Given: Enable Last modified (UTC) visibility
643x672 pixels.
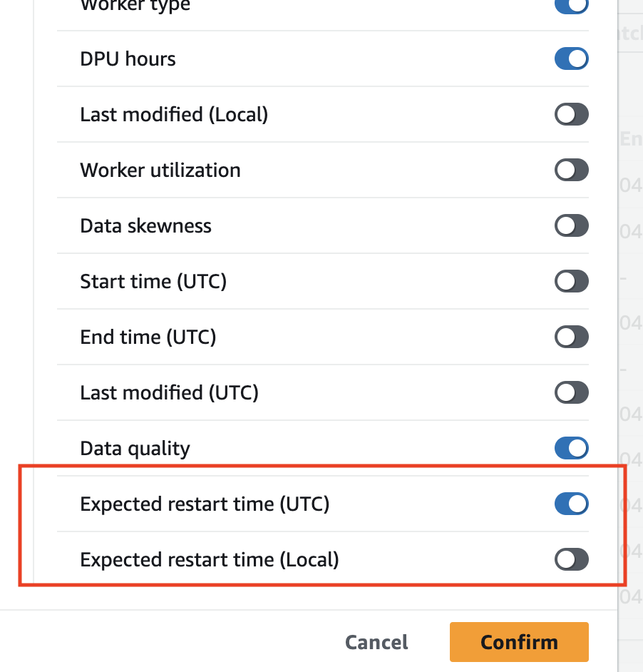Looking at the screenshot, I should coord(571,392).
